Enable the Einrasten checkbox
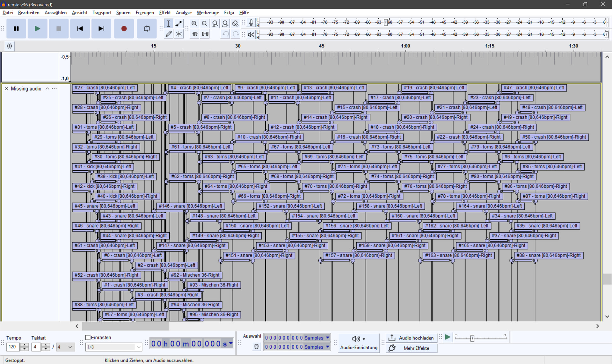612x364 pixels. point(88,337)
